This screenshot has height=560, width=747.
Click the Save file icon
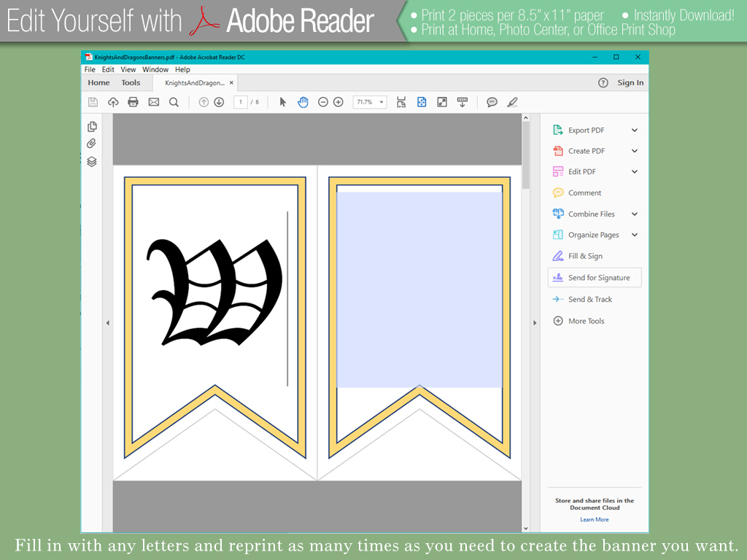tap(93, 102)
